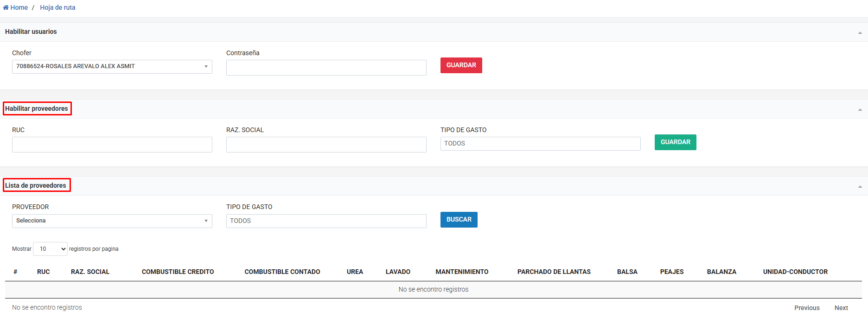Image resolution: width=868 pixels, height=324 pixels.
Task: Go to Next page of results
Action: 841,308
